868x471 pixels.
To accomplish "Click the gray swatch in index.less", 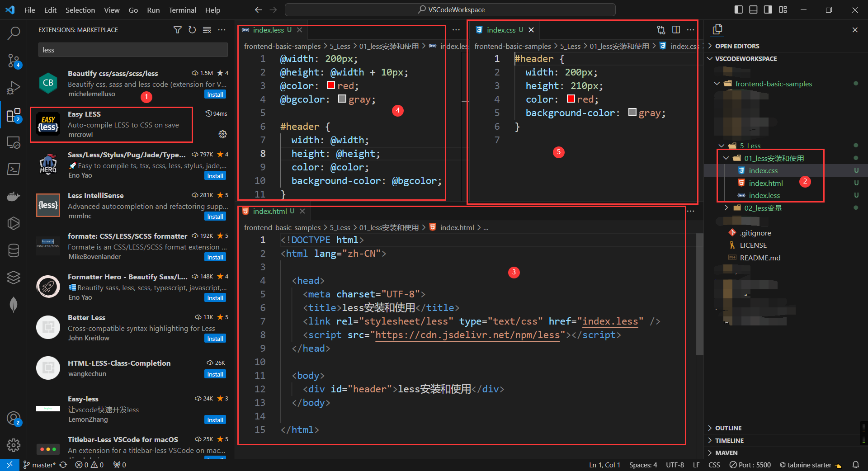I will [342, 99].
